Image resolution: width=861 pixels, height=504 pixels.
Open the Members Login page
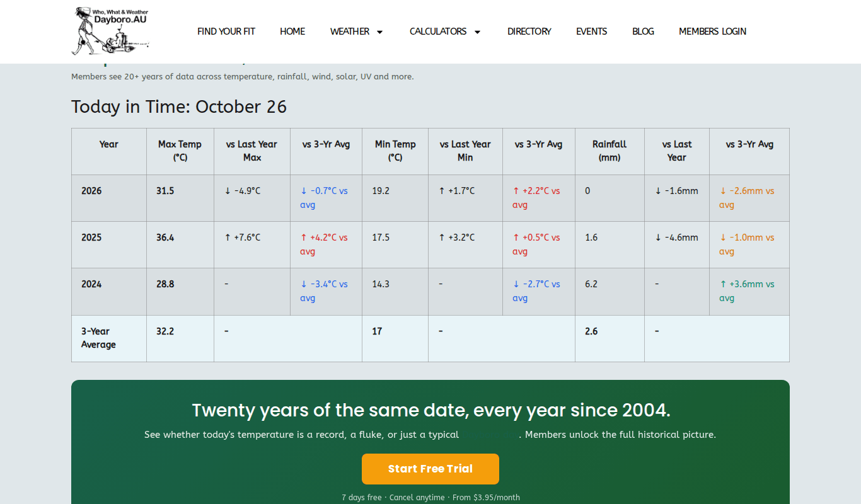point(712,31)
